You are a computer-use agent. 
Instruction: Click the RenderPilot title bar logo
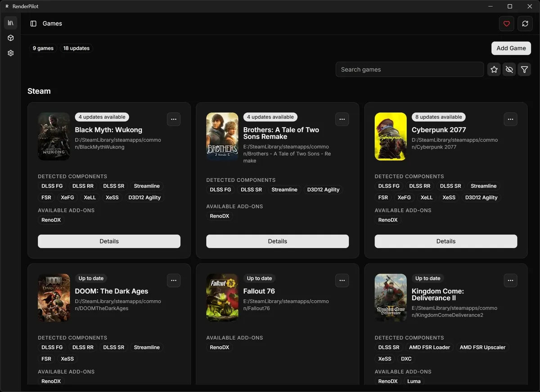click(x=7, y=6)
